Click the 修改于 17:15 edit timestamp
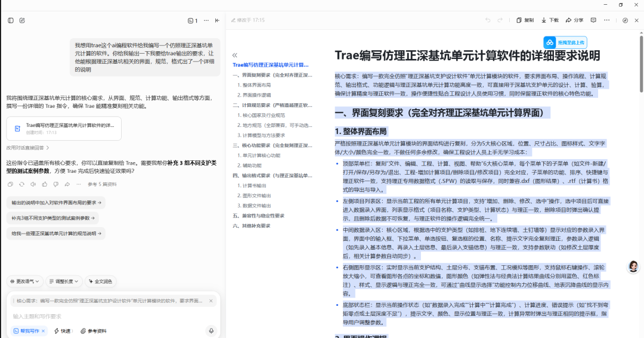Image resolution: width=644 pixels, height=338 pixels. click(248, 20)
